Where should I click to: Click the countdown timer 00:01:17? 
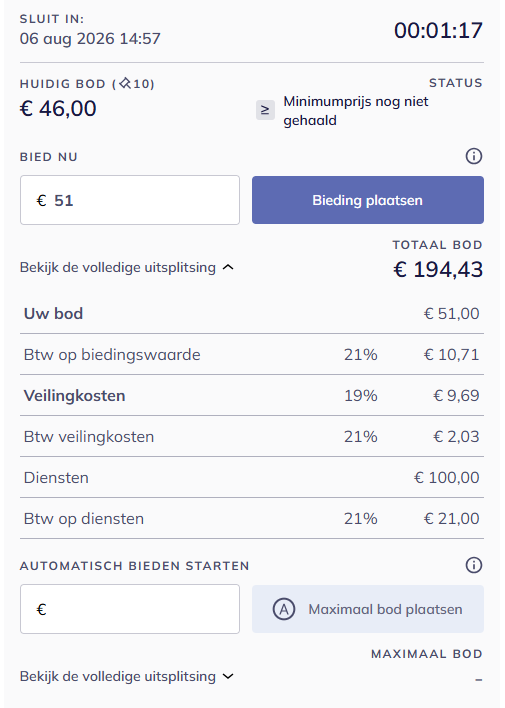coord(438,30)
